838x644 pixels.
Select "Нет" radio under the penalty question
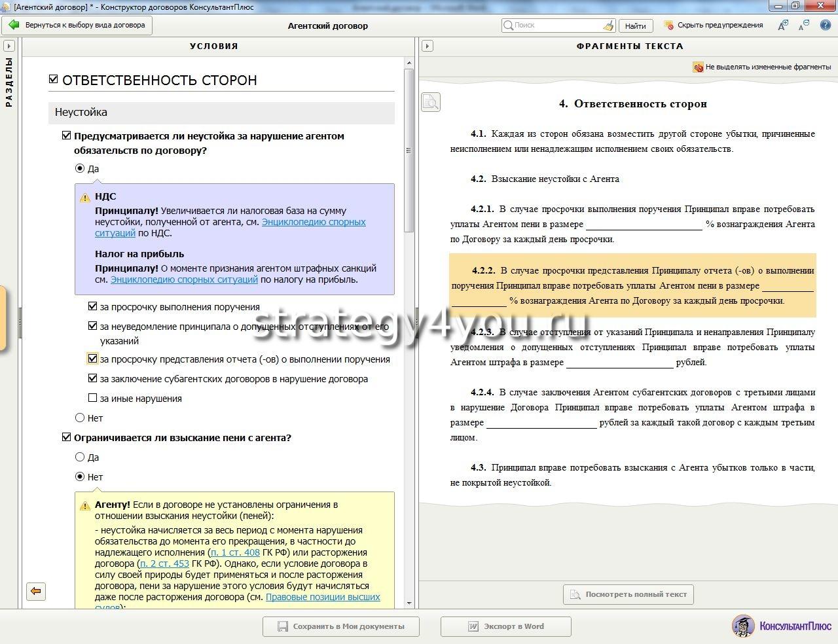pyautogui.click(x=80, y=418)
